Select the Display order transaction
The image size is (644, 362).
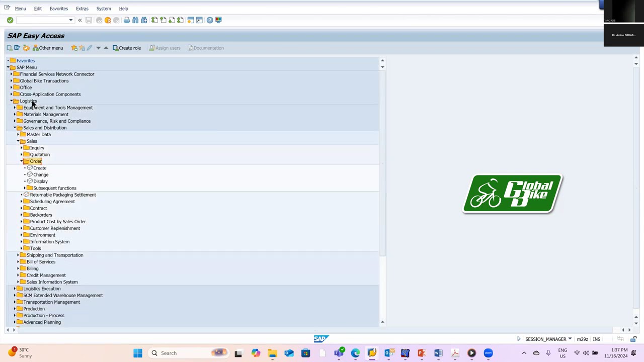click(x=40, y=182)
